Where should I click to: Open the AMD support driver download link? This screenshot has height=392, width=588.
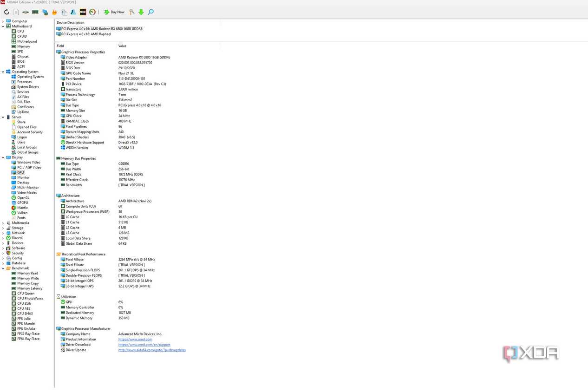pyautogui.click(x=144, y=345)
